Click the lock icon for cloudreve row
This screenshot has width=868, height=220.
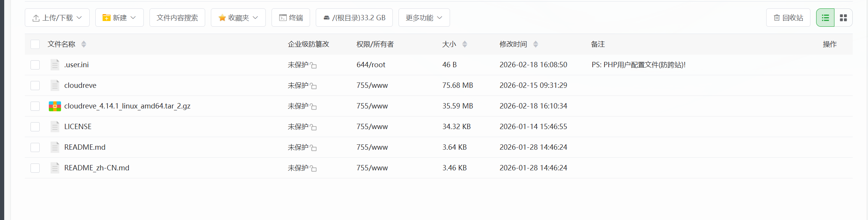click(x=313, y=86)
